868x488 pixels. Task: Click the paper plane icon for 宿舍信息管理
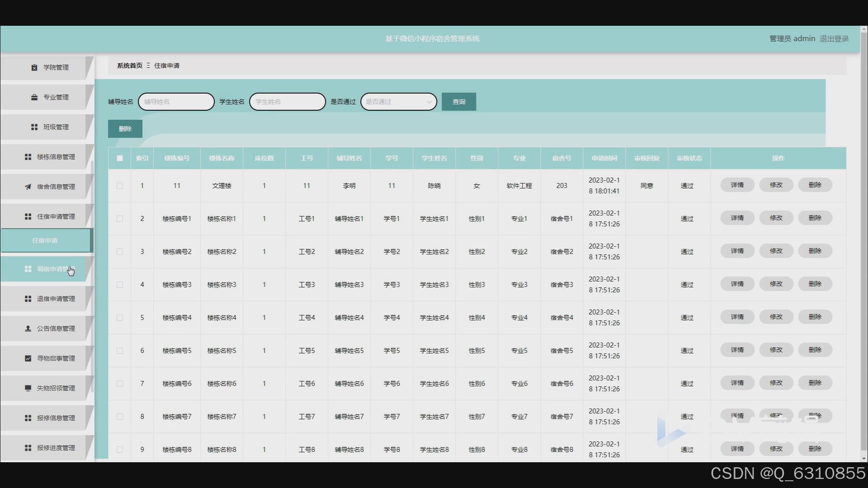coord(28,187)
